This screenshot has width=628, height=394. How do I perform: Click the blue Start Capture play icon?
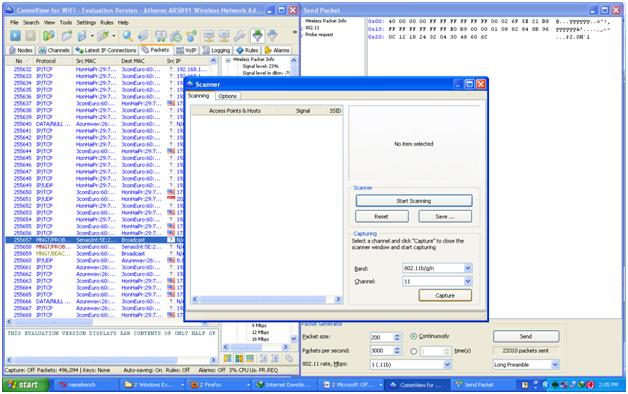(15, 36)
